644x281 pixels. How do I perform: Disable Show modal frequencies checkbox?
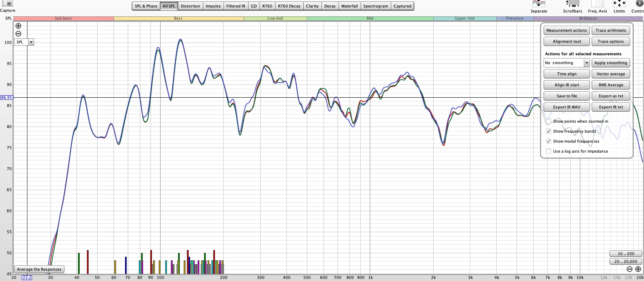click(x=549, y=141)
